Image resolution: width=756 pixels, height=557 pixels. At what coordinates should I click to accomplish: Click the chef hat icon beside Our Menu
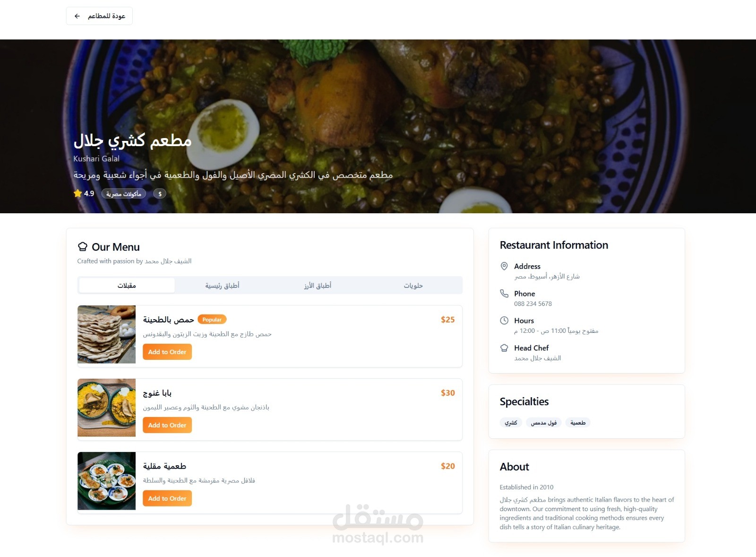[x=83, y=247]
